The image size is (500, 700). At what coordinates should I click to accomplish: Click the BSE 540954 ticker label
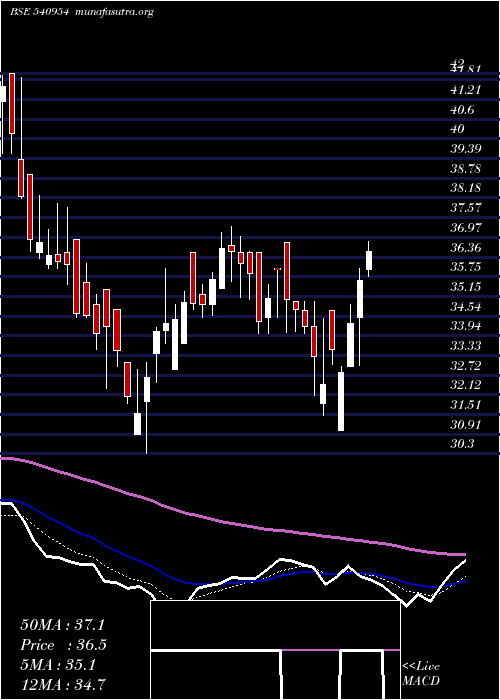39,12
